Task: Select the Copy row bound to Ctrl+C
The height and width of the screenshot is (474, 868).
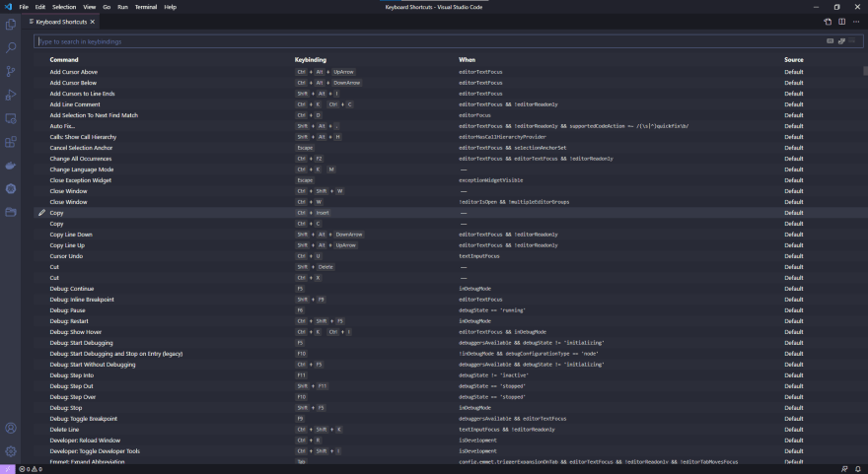Action: point(448,224)
